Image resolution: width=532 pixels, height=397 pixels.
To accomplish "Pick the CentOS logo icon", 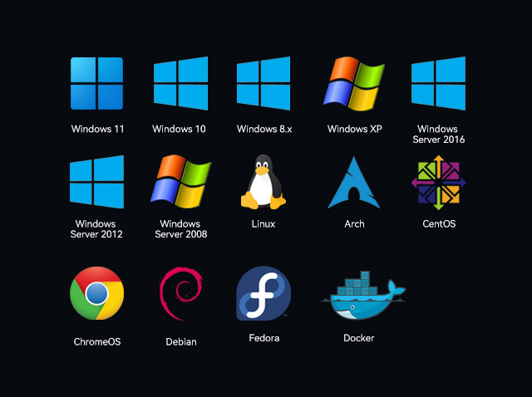I will pos(439,183).
